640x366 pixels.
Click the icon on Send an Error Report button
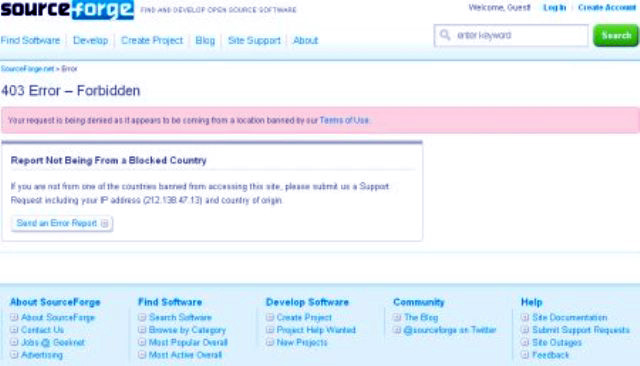(104, 223)
